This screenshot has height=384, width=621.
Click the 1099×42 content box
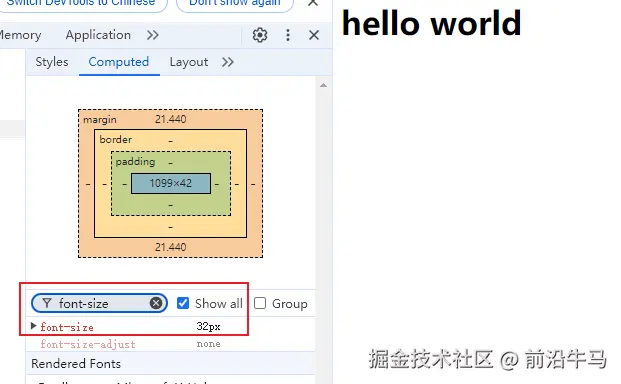(x=171, y=183)
